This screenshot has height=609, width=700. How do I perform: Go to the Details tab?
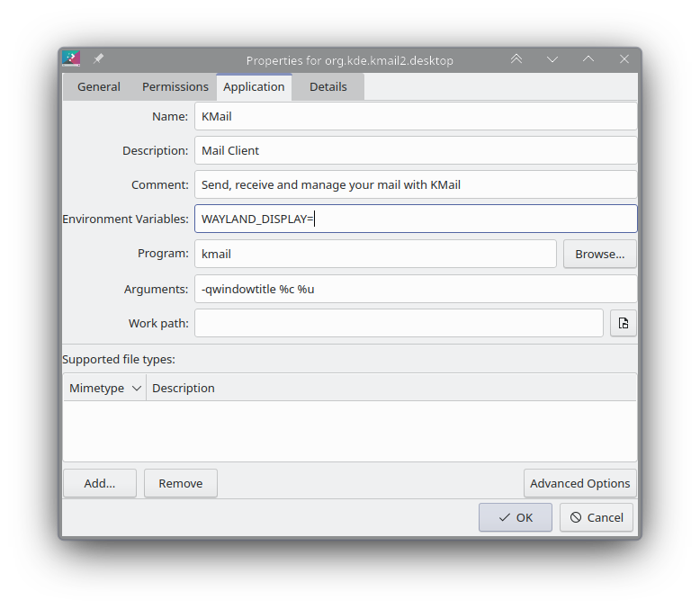328,86
